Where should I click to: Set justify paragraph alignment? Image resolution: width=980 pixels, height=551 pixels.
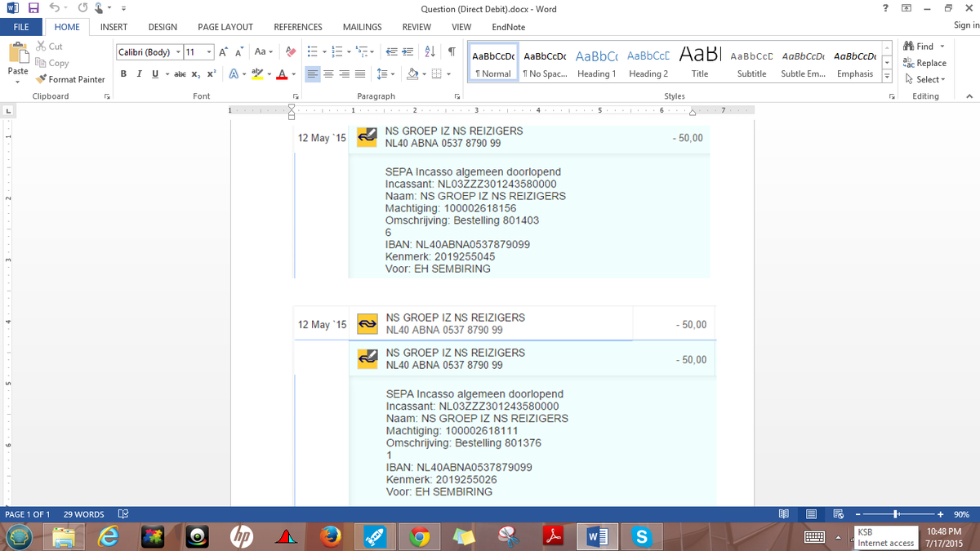click(359, 73)
